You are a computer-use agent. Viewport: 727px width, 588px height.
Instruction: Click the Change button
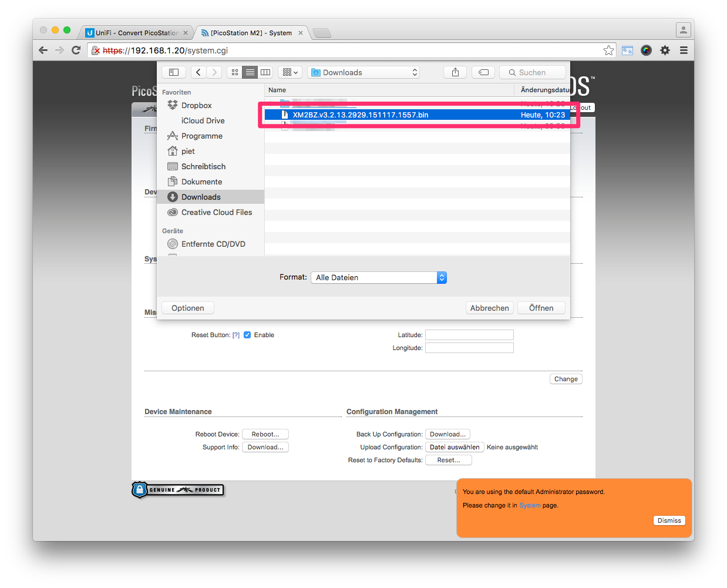[566, 379]
